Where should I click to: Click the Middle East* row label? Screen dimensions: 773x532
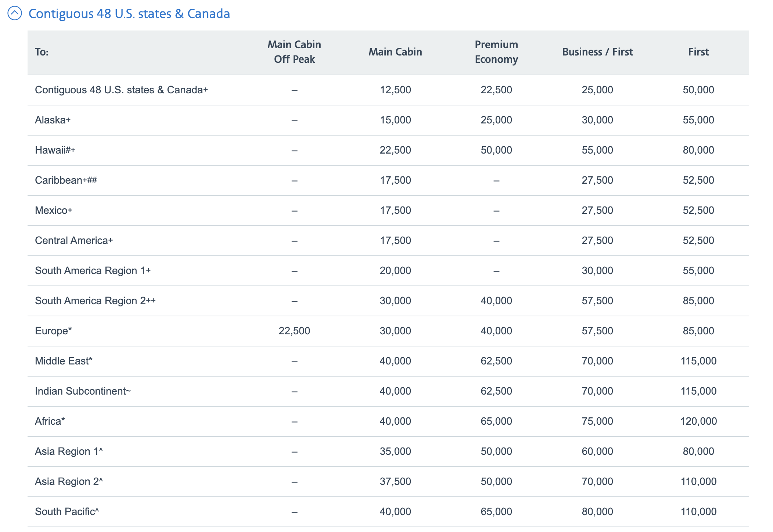tap(63, 361)
